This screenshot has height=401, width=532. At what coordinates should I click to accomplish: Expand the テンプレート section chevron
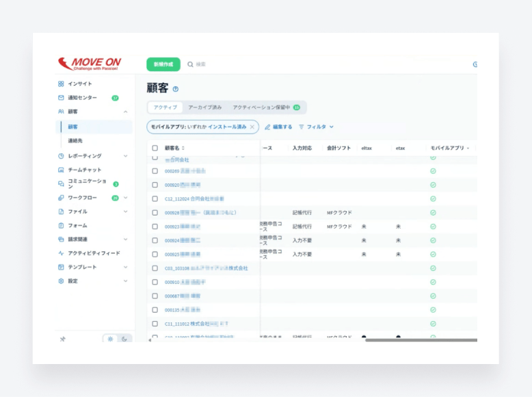126,268
